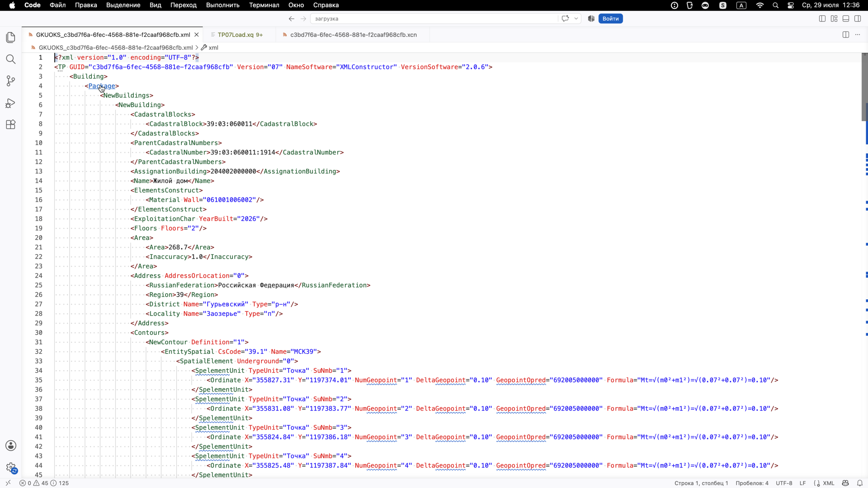Go forward in navigation history
Viewport: 868px width, 488px height.
(x=303, y=19)
